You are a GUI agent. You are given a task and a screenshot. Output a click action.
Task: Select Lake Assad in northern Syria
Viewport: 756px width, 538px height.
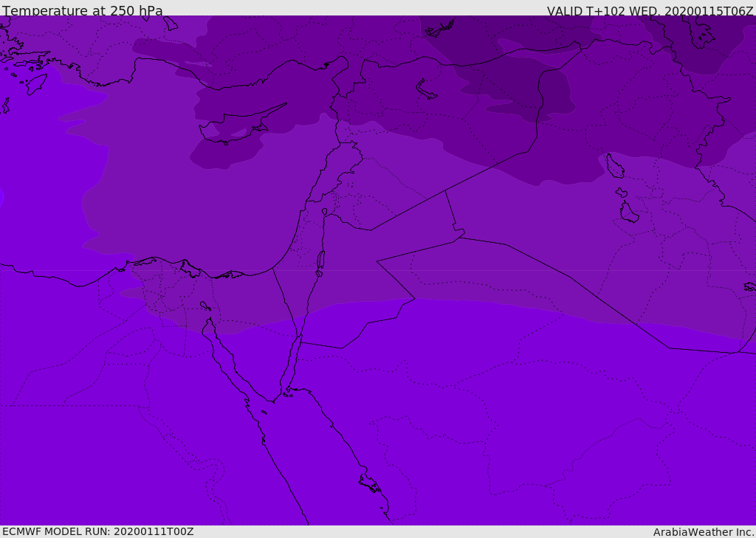[x=426, y=89]
